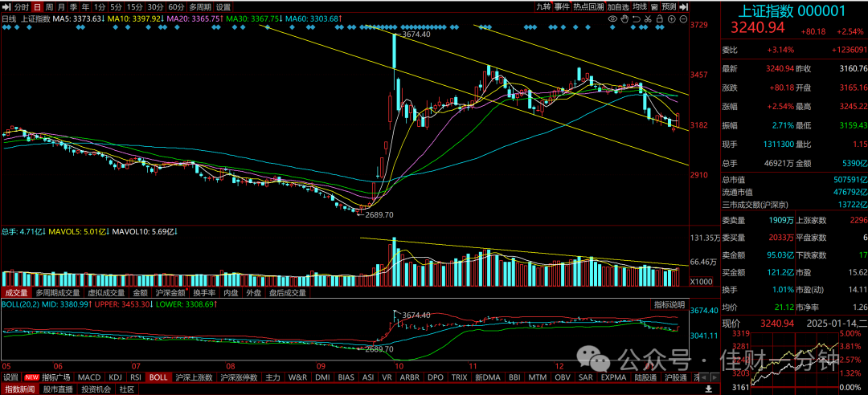The height and width of the screenshot is (395, 868).
Task: Select the 金额 amount tab
Action: point(140,293)
